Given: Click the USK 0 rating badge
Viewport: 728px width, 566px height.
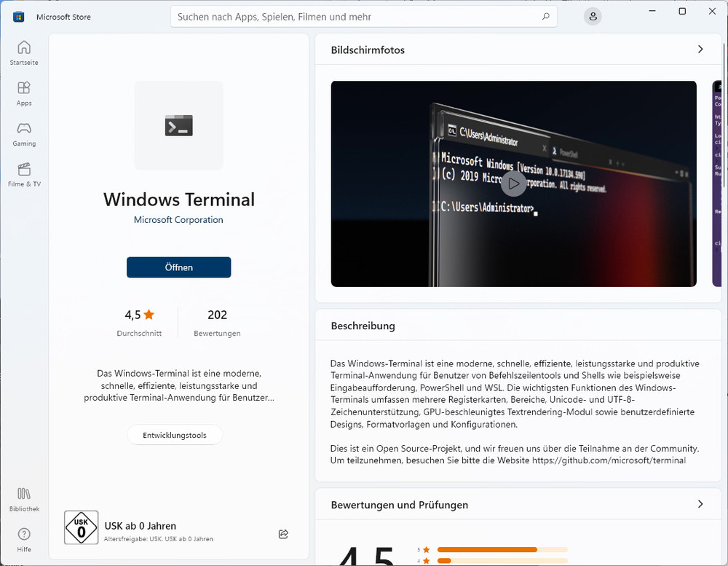Looking at the screenshot, I should point(82,527).
